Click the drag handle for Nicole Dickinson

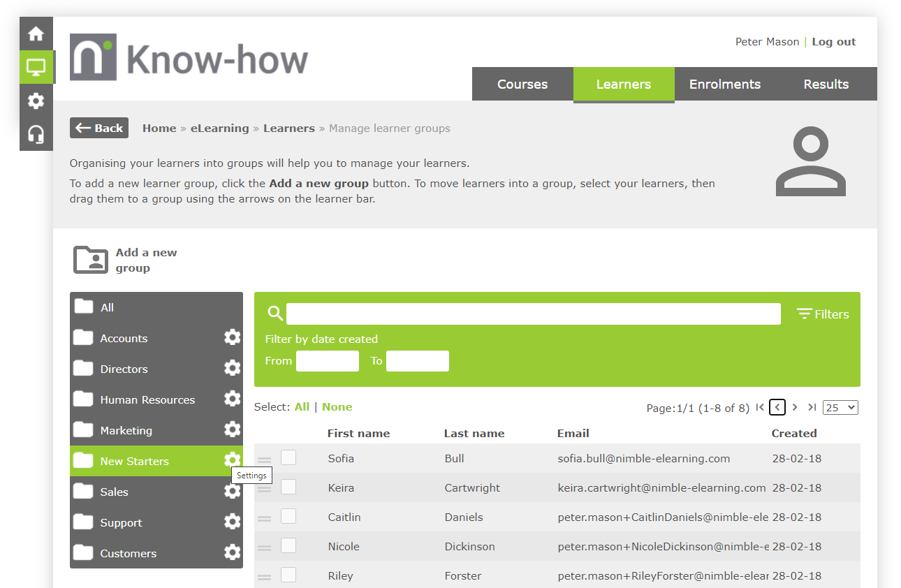click(x=264, y=547)
